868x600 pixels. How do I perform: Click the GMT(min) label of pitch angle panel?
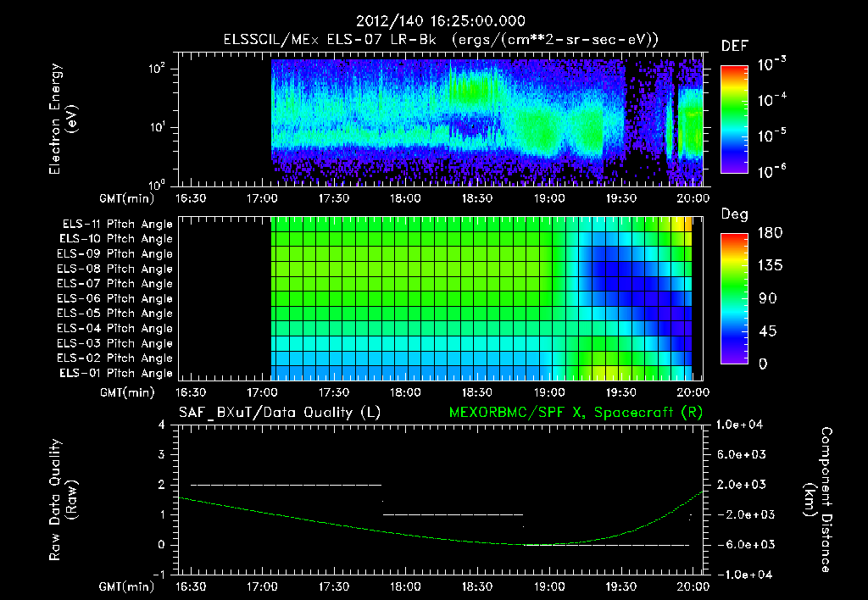126,393
